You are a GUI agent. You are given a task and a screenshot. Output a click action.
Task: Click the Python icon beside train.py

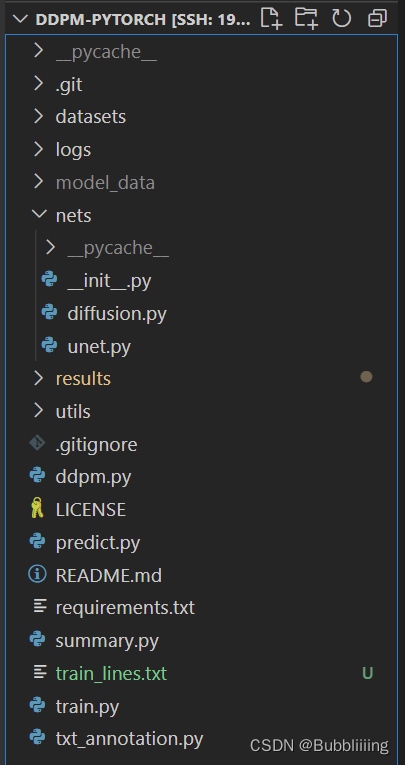(38, 706)
